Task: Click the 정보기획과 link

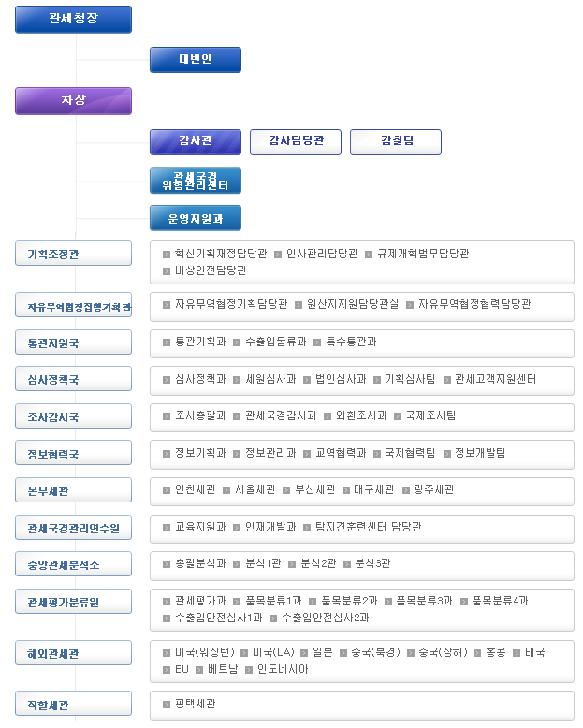Action: (x=200, y=453)
